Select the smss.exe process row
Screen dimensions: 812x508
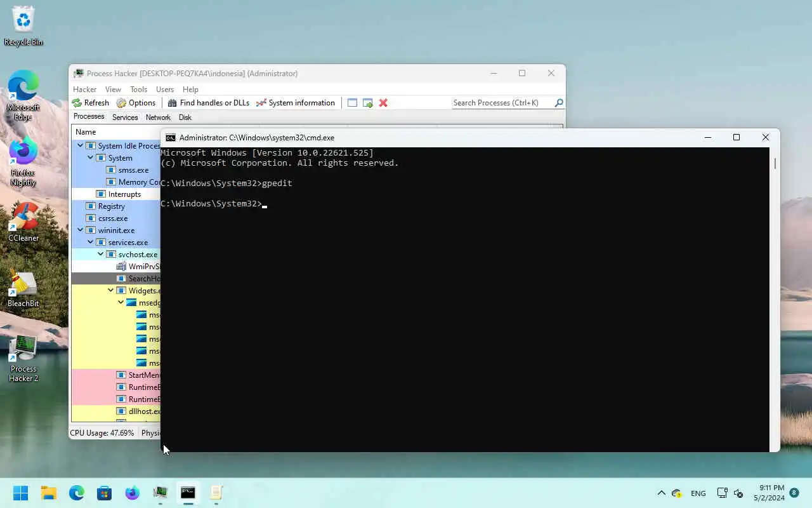tap(116, 170)
